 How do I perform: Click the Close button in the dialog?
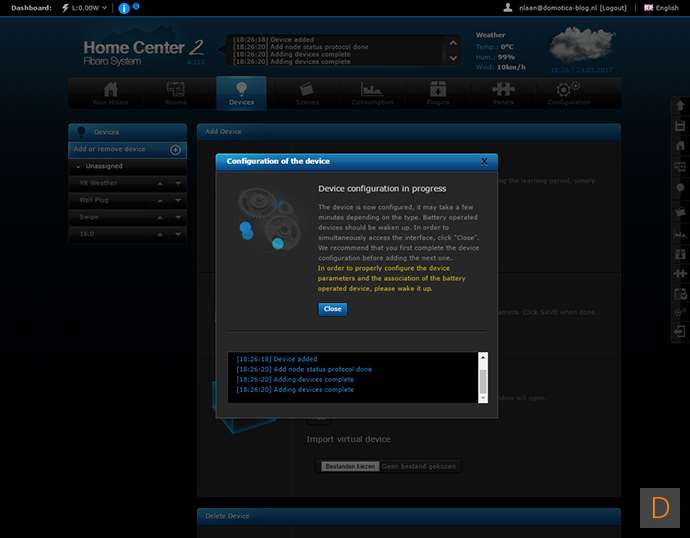(333, 309)
